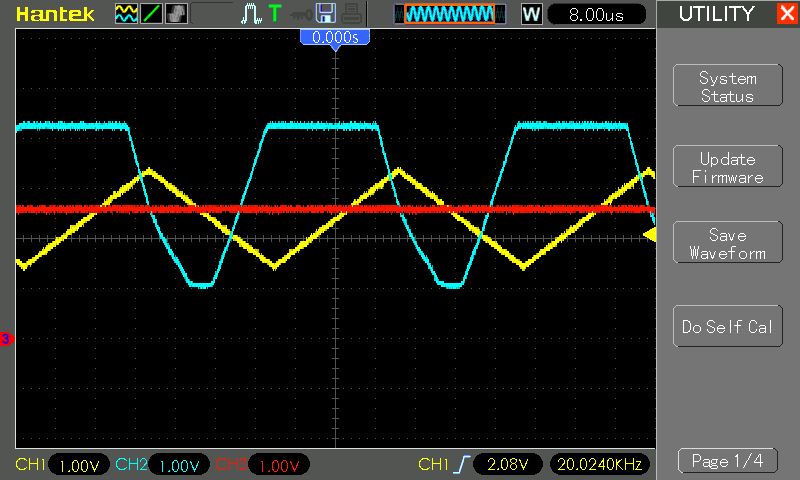Screen dimensions: 800x480
Task: Click the rising edge trigger slope icon
Action: (x=462, y=465)
